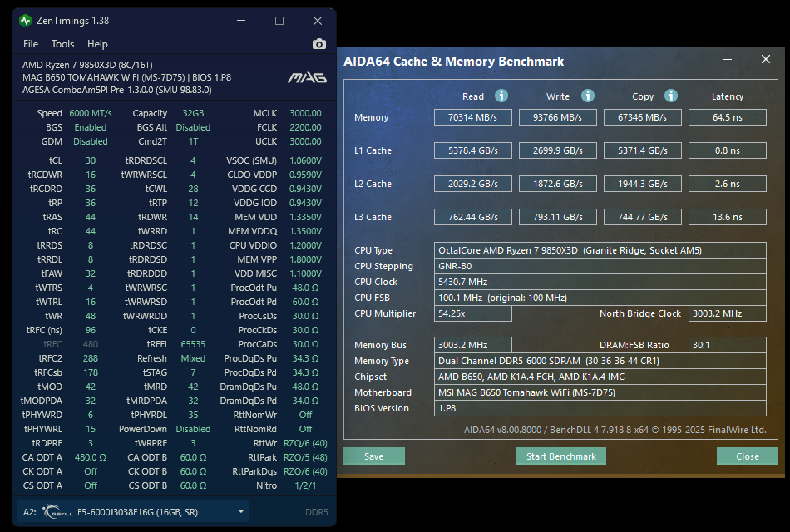
Task: Click the RttPark value RZQ/5 (48)
Action: tap(305, 457)
